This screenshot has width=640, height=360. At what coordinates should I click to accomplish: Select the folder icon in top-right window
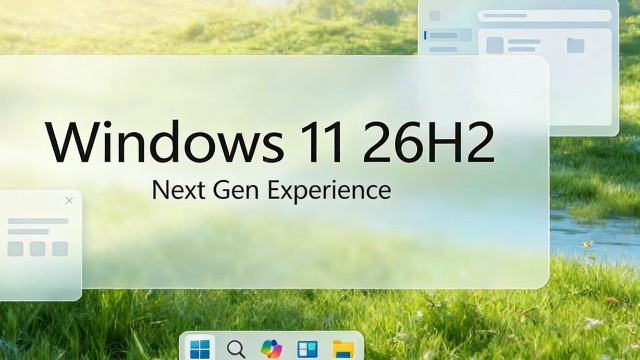[576, 45]
